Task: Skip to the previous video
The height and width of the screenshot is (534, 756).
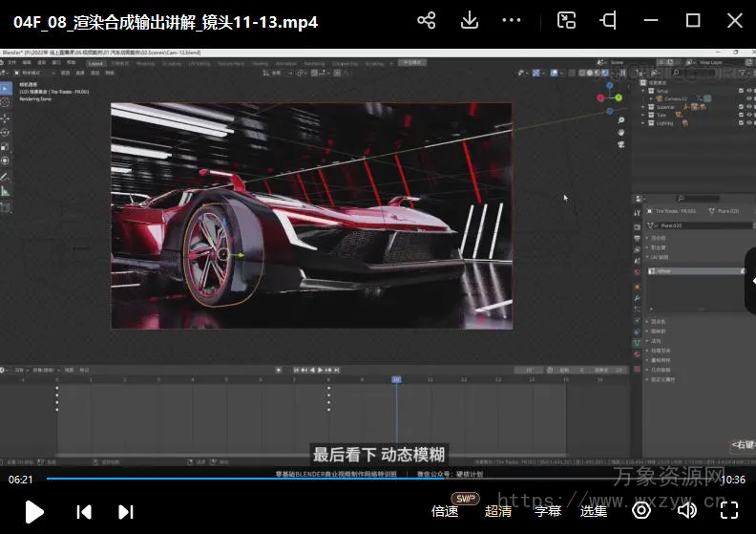Action: pos(84,511)
